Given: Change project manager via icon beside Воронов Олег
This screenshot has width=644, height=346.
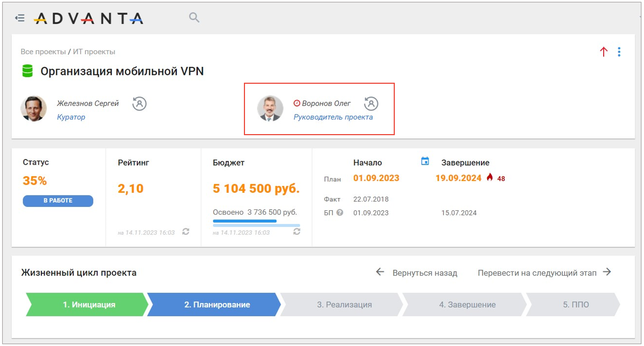Looking at the screenshot, I should (371, 104).
